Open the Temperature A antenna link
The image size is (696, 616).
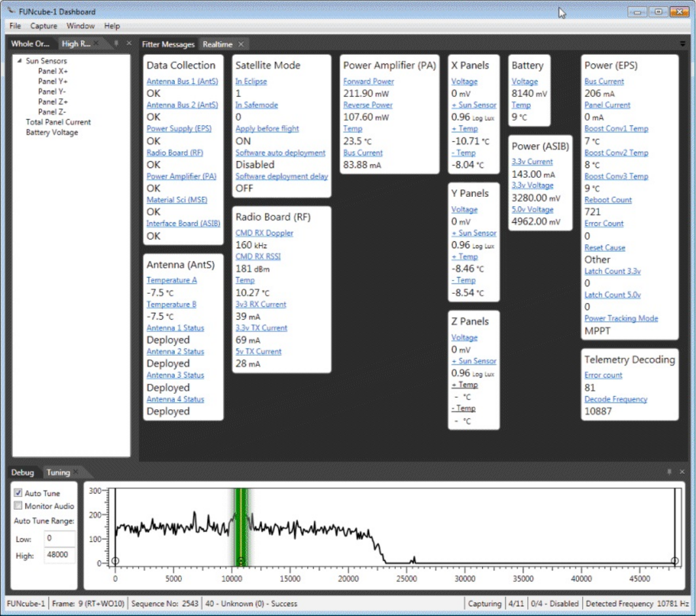(x=172, y=280)
